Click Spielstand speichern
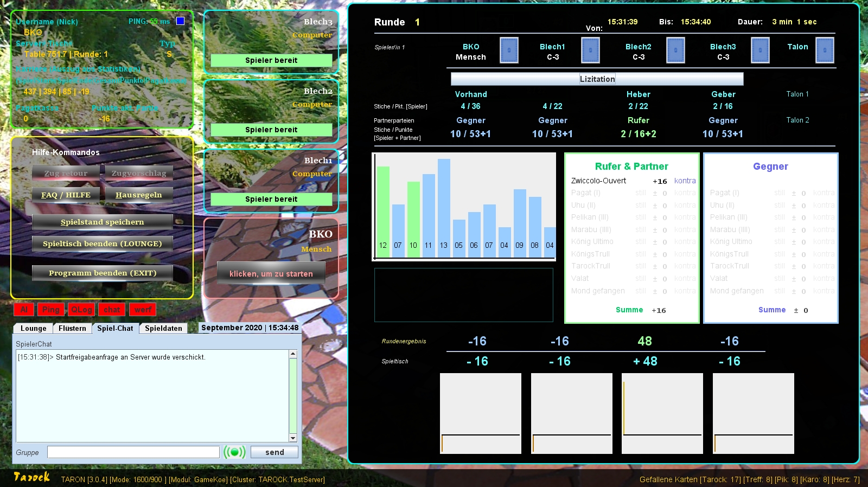This screenshot has width=868, height=487. 103,222
